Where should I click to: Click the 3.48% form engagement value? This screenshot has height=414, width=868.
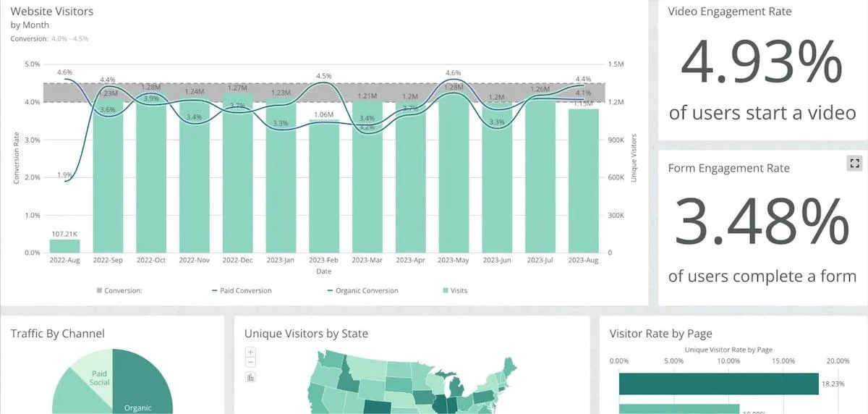coord(762,220)
